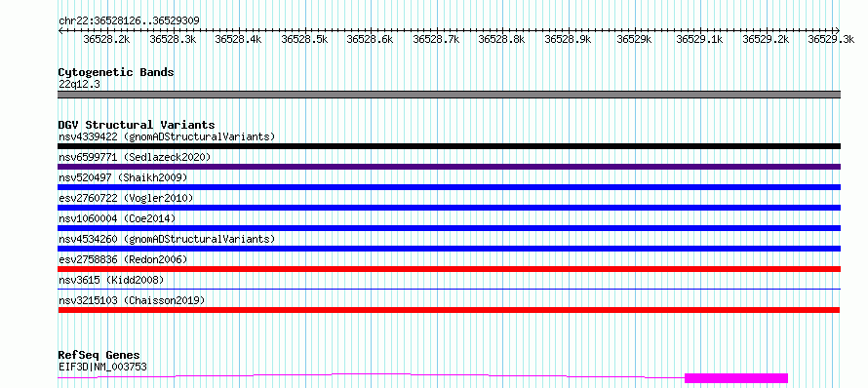This screenshot has width=868, height=388.
Task: Click ruler position 36528.9k
Action: tap(568, 39)
